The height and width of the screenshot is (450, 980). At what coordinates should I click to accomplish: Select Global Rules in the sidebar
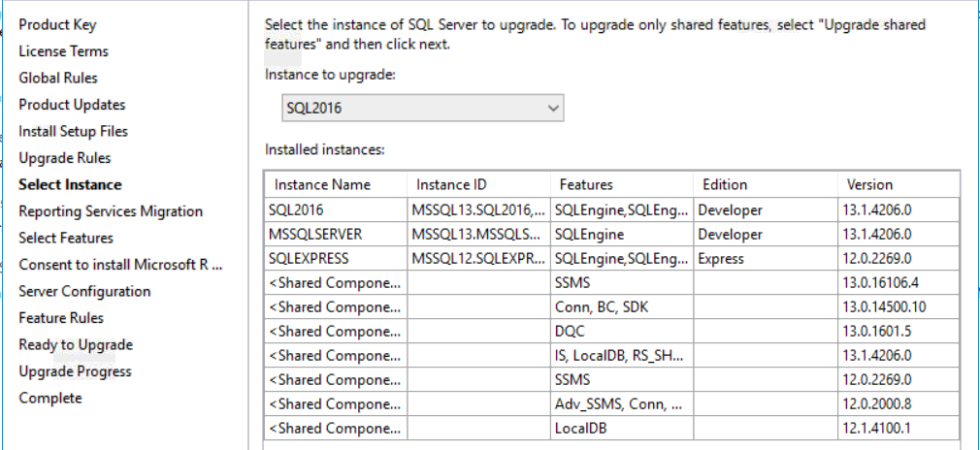click(58, 78)
